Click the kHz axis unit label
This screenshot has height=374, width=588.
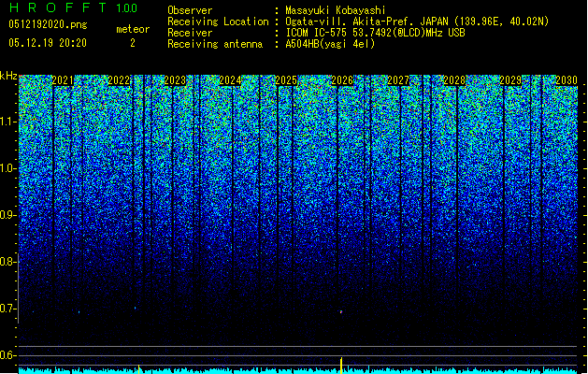click(8, 76)
